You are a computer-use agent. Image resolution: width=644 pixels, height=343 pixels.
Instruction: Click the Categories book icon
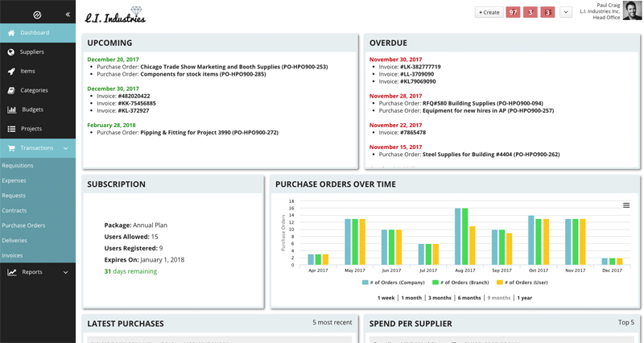pos(11,90)
